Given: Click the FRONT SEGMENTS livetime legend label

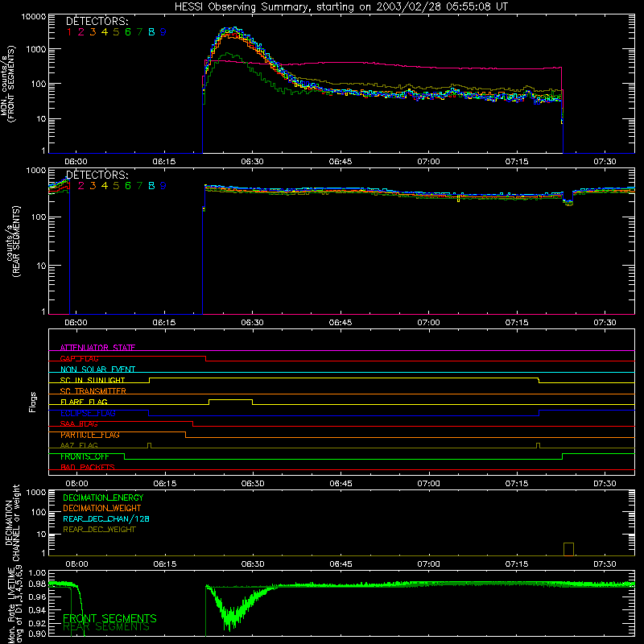Looking at the screenshot, I should click(109, 617).
